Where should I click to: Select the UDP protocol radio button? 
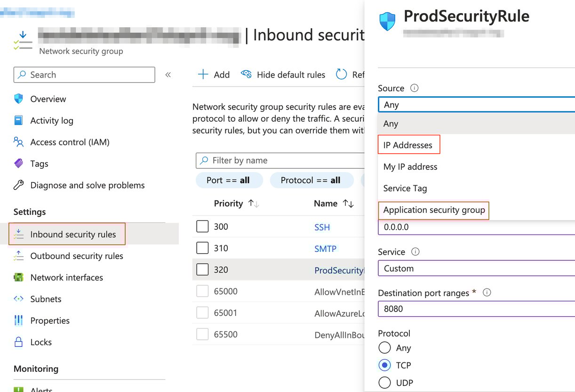click(x=384, y=383)
